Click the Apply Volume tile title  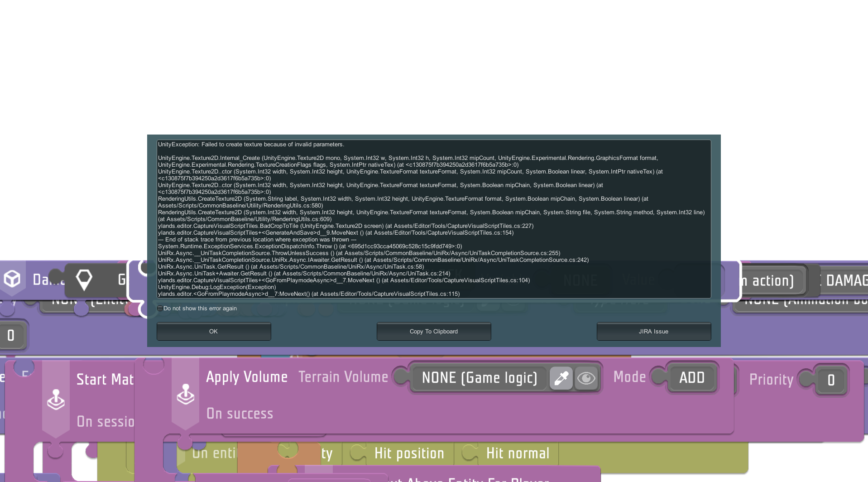coord(247,377)
